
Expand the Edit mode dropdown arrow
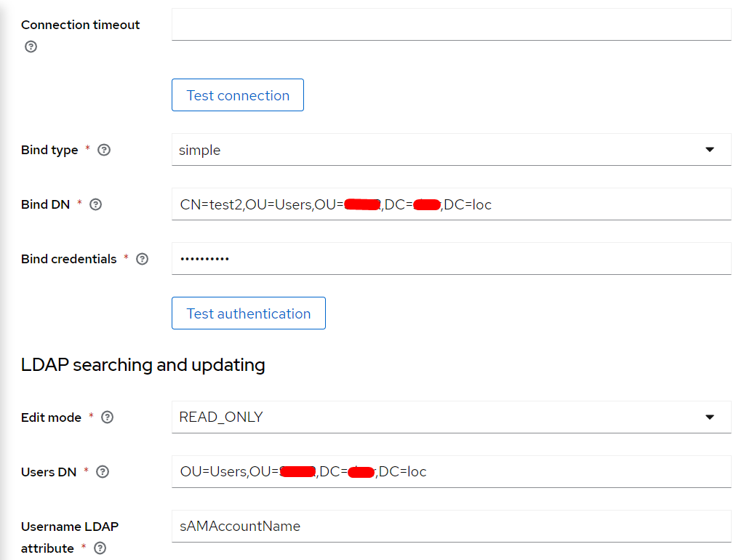(710, 417)
